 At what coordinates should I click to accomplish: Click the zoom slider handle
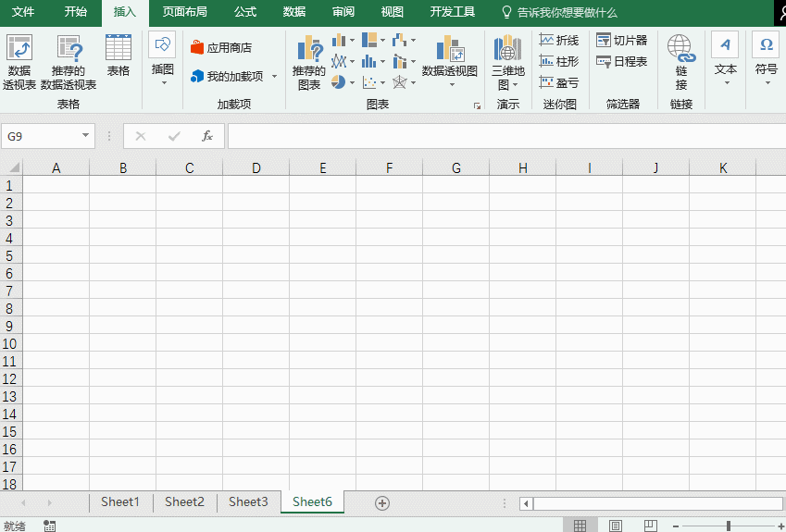pyautogui.click(x=729, y=526)
